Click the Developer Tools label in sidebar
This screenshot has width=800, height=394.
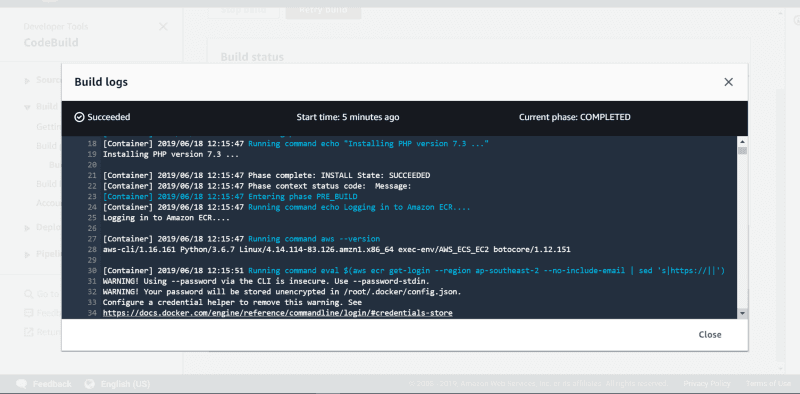[56, 27]
